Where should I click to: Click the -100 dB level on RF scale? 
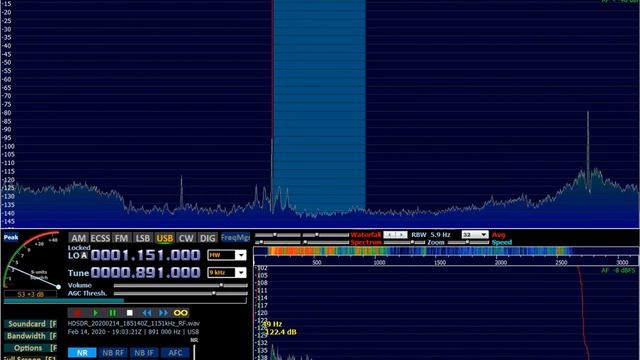point(8,146)
